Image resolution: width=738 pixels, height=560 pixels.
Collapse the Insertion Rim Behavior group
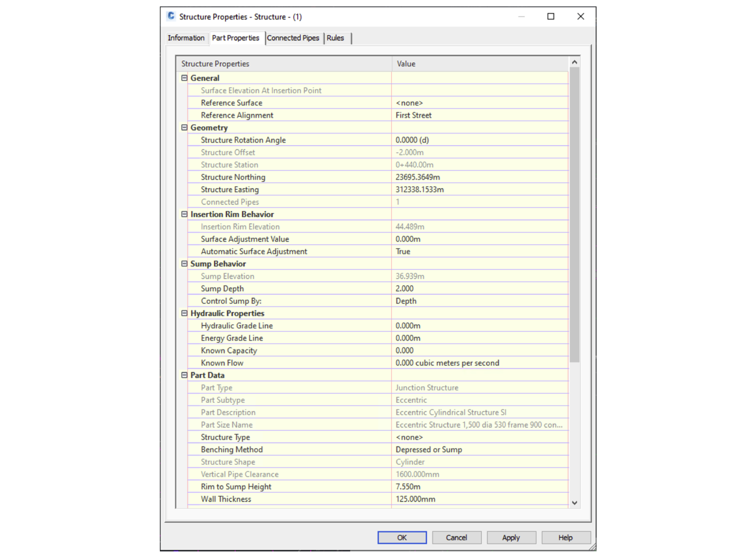click(184, 214)
